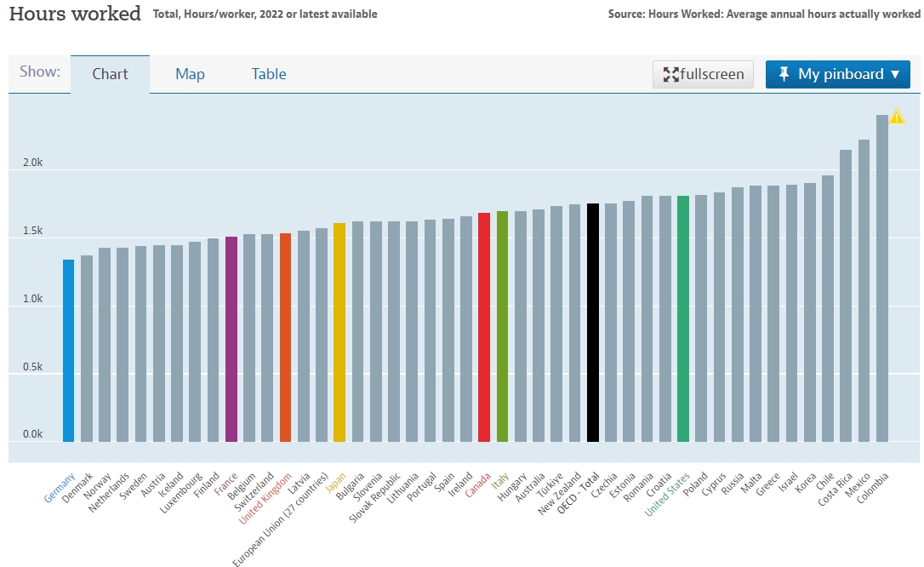
Task: Click the fullscreen expand icon
Action: point(670,75)
